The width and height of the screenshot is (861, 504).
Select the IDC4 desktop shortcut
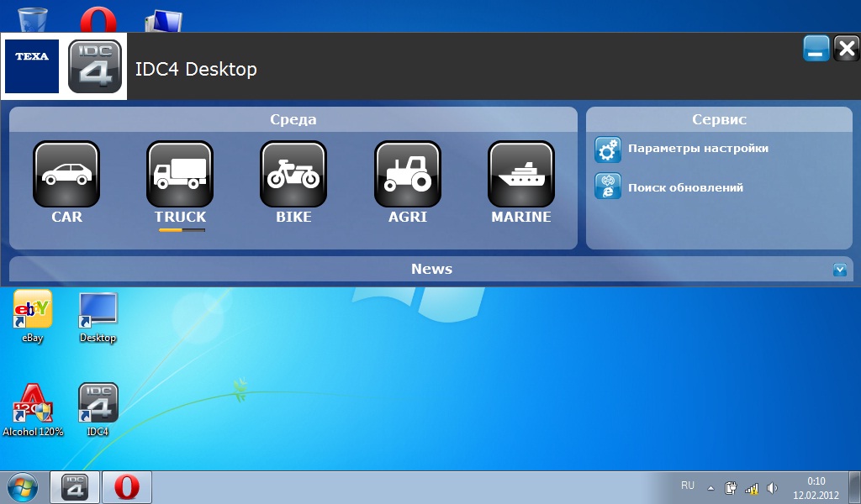coord(98,410)
